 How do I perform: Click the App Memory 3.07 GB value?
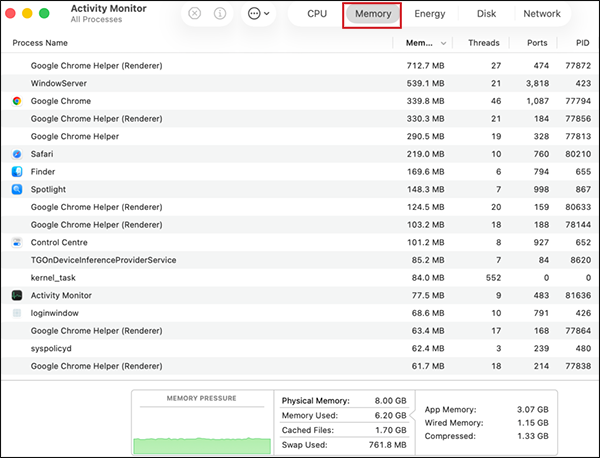(533, 409)
